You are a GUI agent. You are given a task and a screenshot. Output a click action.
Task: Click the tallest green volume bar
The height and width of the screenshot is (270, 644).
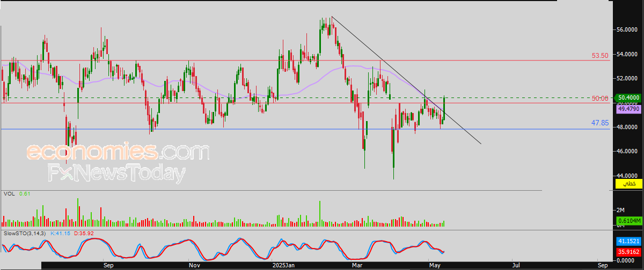point(78,212)
